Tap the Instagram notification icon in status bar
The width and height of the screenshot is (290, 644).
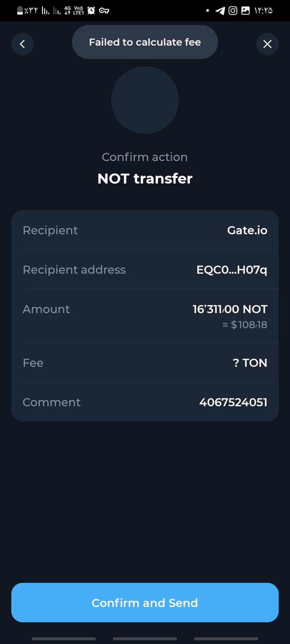[x=233, y=11]
